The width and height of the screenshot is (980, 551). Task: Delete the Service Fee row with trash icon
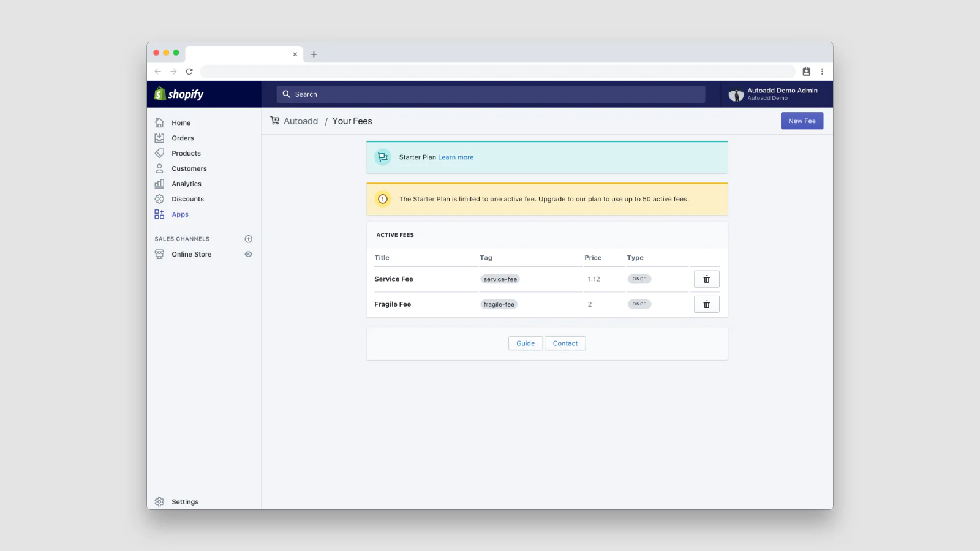(x=706, y=279)
